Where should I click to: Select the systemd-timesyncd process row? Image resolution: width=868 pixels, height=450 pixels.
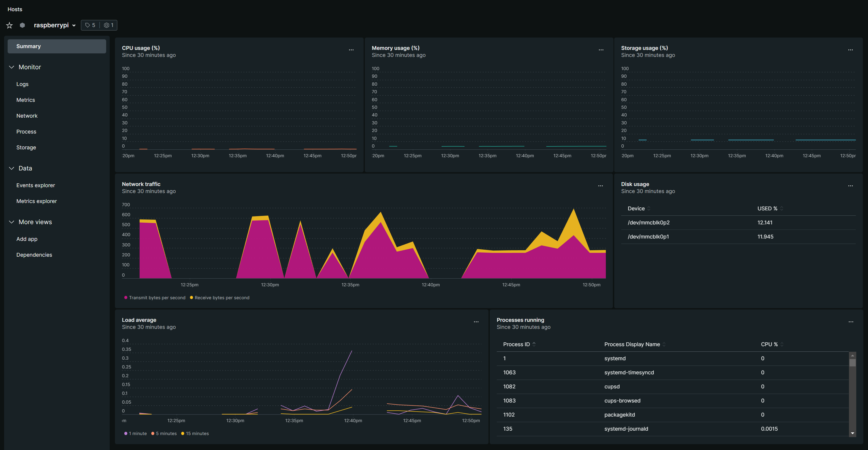pos(672,373)
